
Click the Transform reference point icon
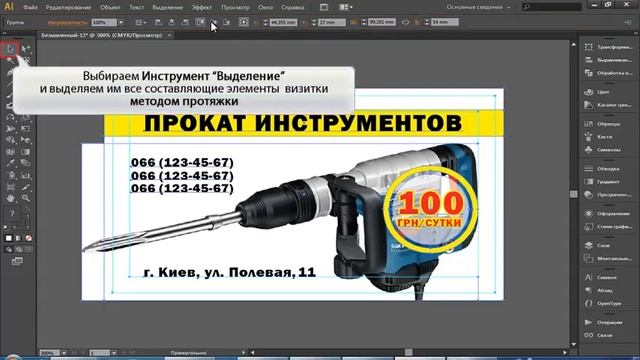point(244,22)
